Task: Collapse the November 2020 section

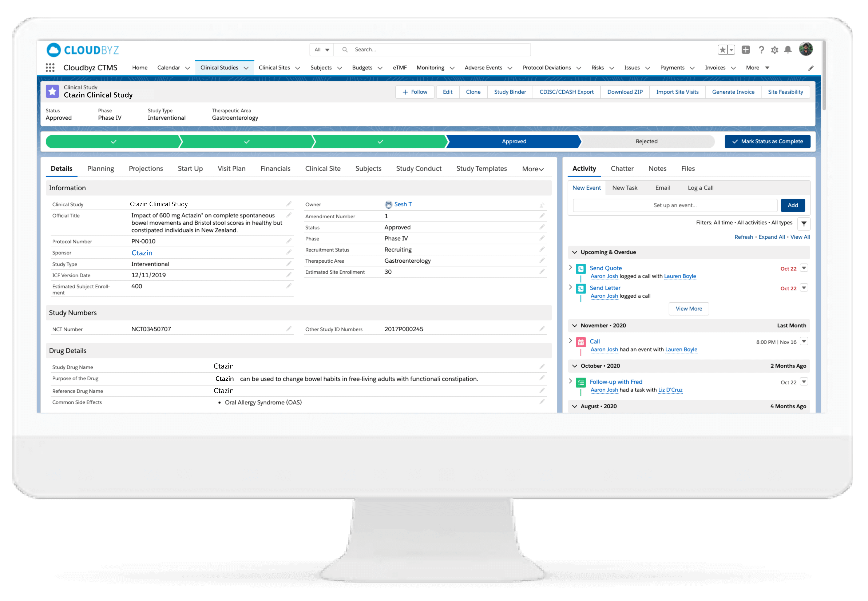Action: 575,326
